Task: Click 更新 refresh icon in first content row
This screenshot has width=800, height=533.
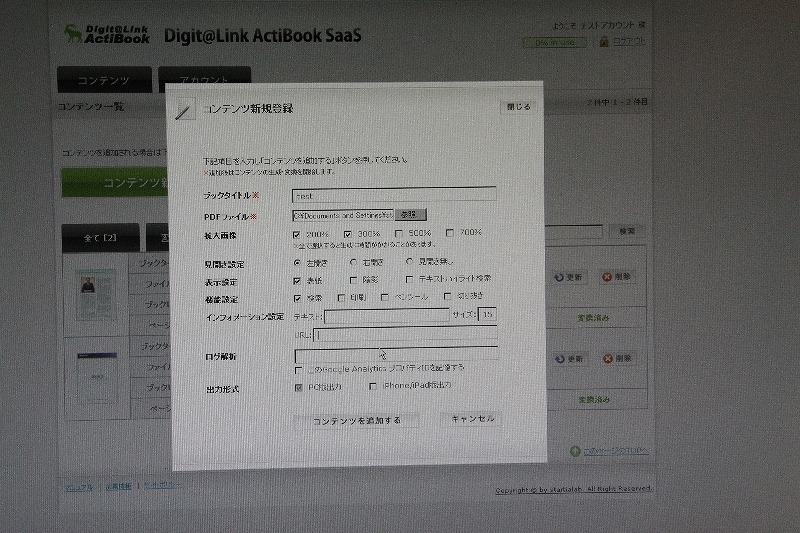Action: (559, 277)
